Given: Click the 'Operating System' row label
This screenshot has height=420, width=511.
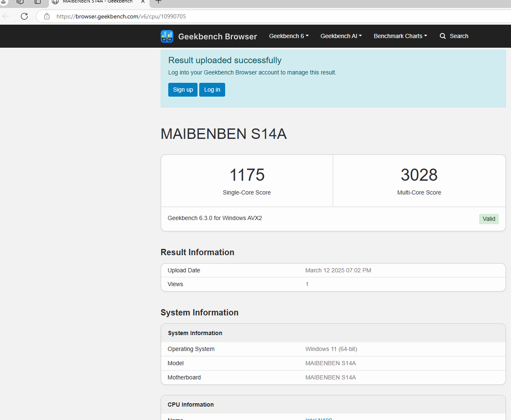Looking at the screenshot, I should (x=191, y=349).
